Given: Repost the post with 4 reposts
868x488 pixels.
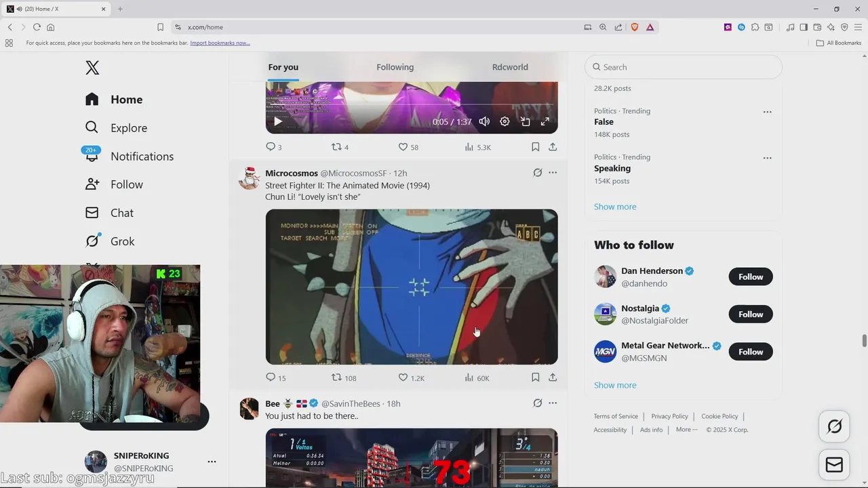Looking at the screenshot, I should [339, 147].
